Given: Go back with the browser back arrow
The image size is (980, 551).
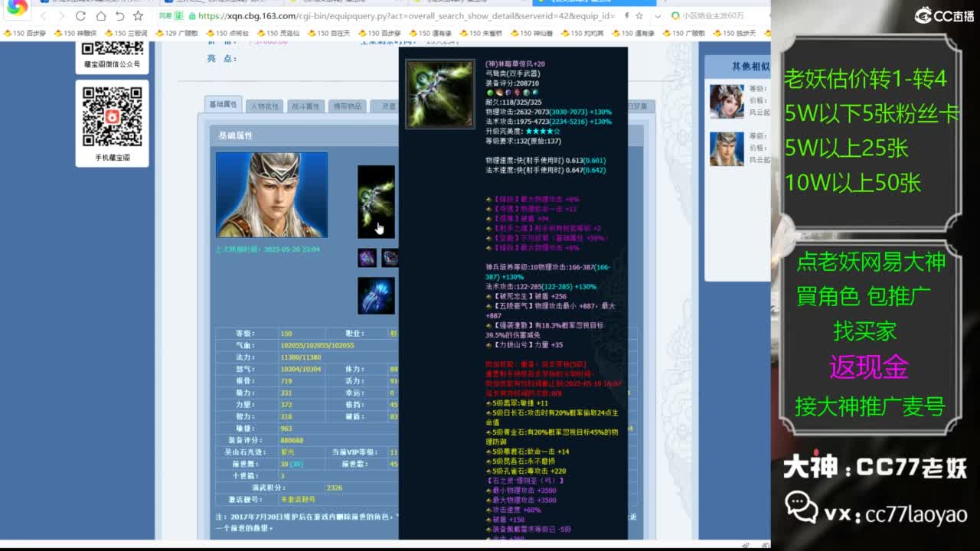Looking at the screenshot, I should tap(44, 15).
